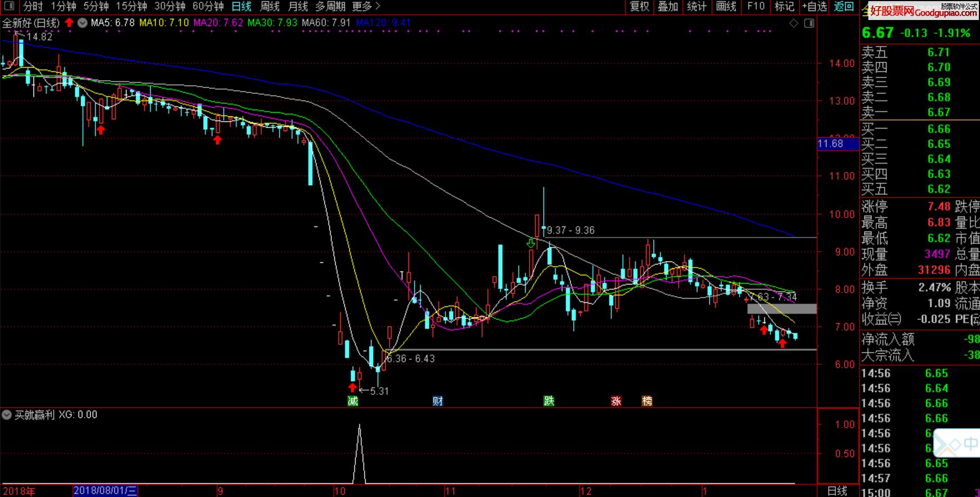This screenshot has height=497, width=980.
Task: Click the MA20: 7.62 label
Action: [218, 23]
